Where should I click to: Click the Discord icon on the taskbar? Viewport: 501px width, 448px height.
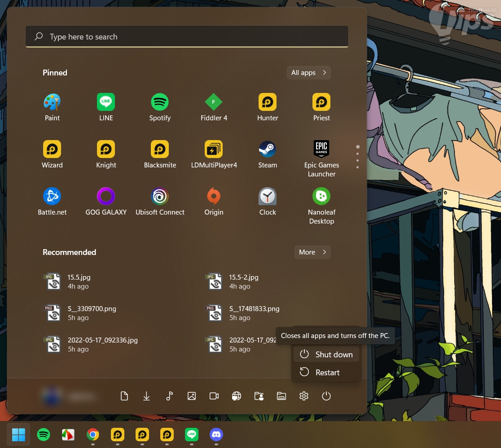click(x=216, y=435)
